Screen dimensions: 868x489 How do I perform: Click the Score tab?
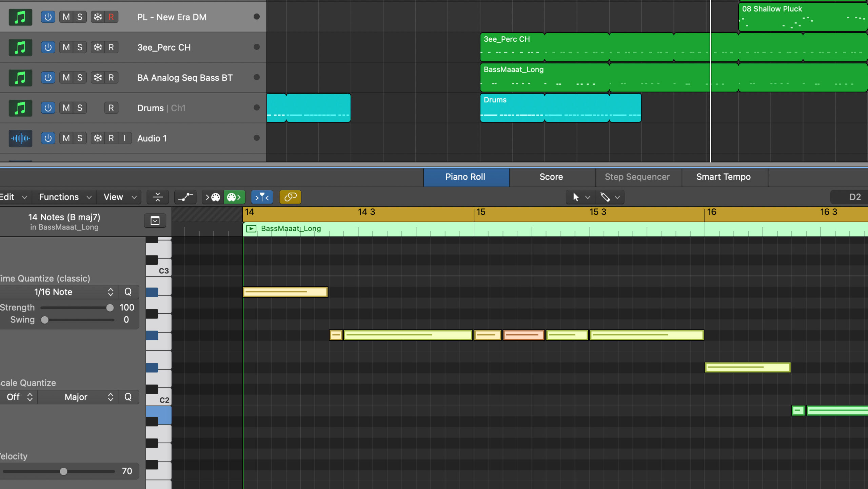click(551, 176)
